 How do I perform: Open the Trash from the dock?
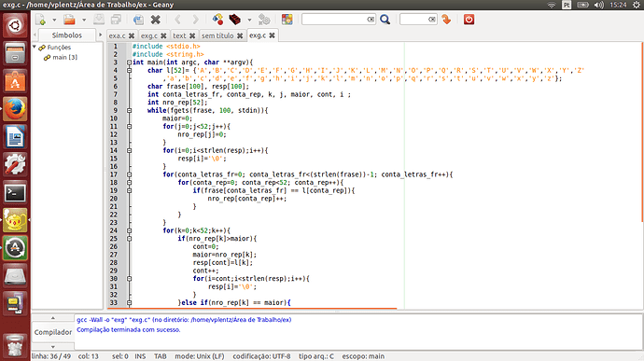(15, 345)
